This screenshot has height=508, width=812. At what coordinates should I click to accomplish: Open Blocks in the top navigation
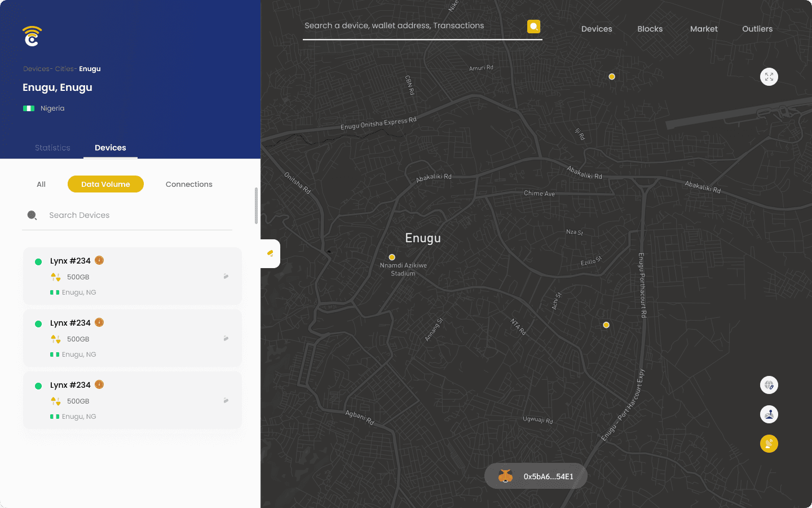(650, 29)
